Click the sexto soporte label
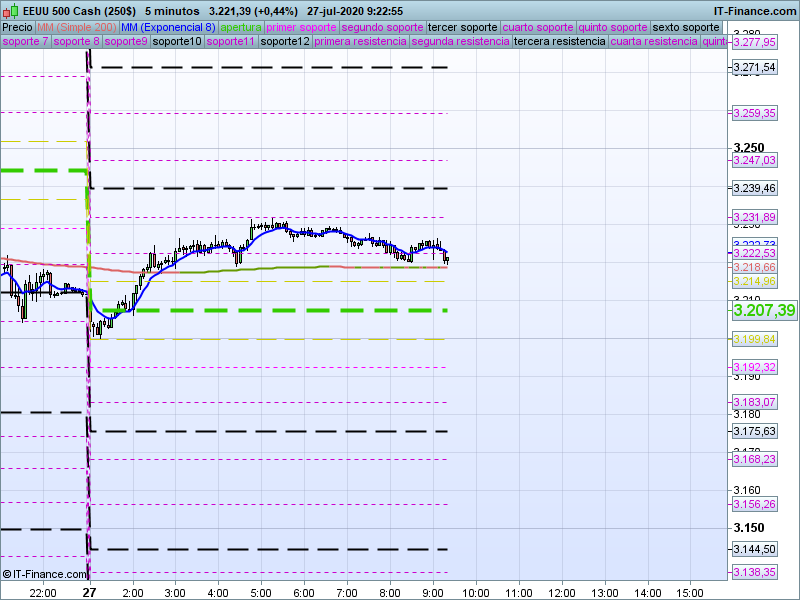 [x=686, y=28]
